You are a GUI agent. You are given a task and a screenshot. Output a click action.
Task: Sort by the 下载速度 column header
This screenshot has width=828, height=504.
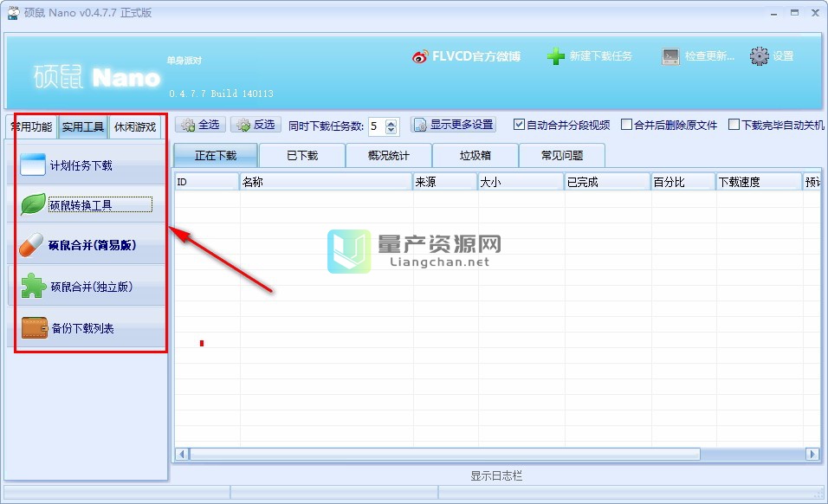(759, 182)
